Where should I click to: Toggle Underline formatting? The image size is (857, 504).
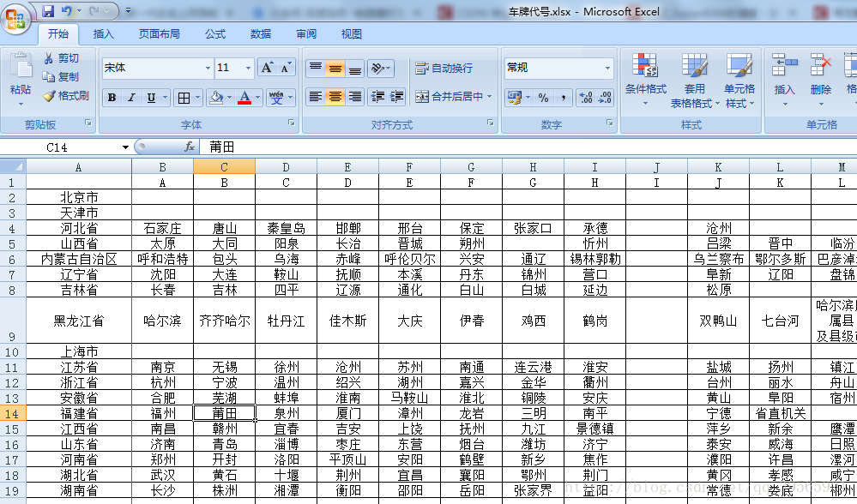tap(151, 98)
